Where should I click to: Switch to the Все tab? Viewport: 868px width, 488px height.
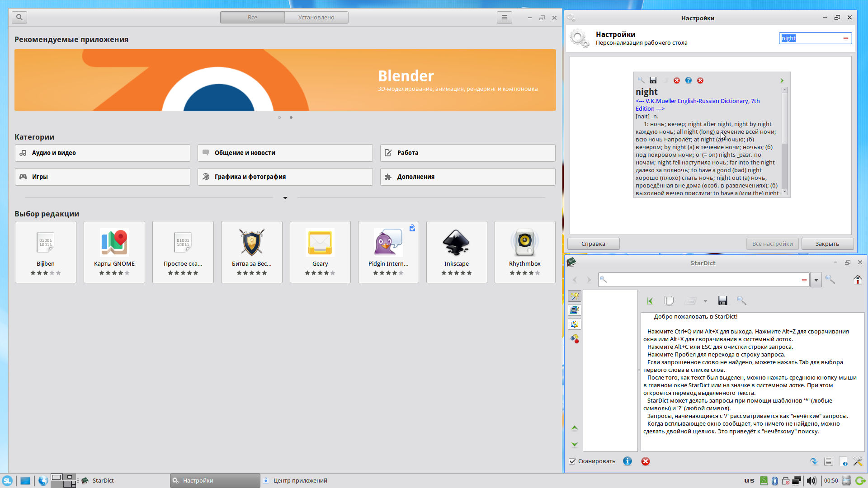pyautogui.click(x=252, y=17)
